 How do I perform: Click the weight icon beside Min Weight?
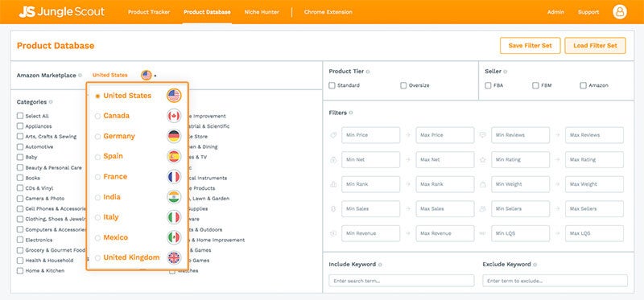point(483,184)
